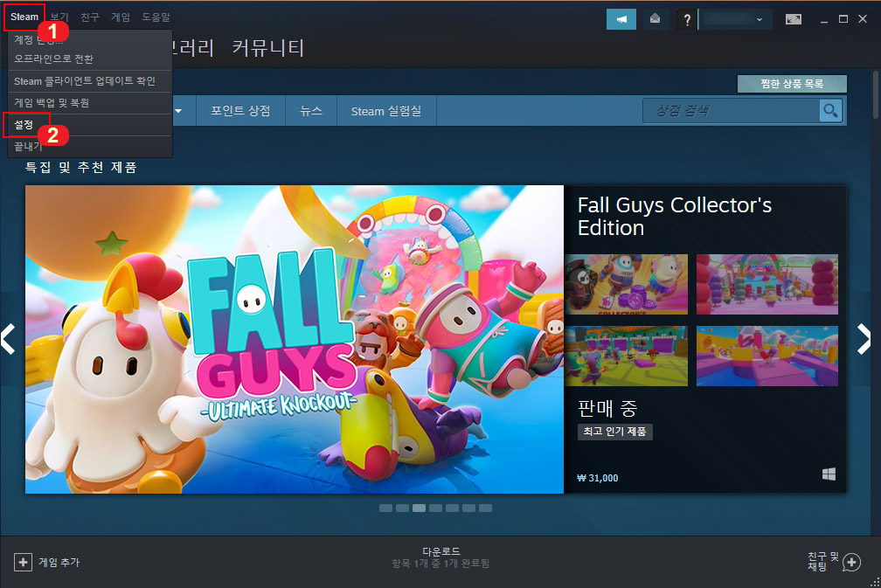Click 끝내기 to exit Steam
This screenshot has height=588, width=881.
(x=90, y=147)
